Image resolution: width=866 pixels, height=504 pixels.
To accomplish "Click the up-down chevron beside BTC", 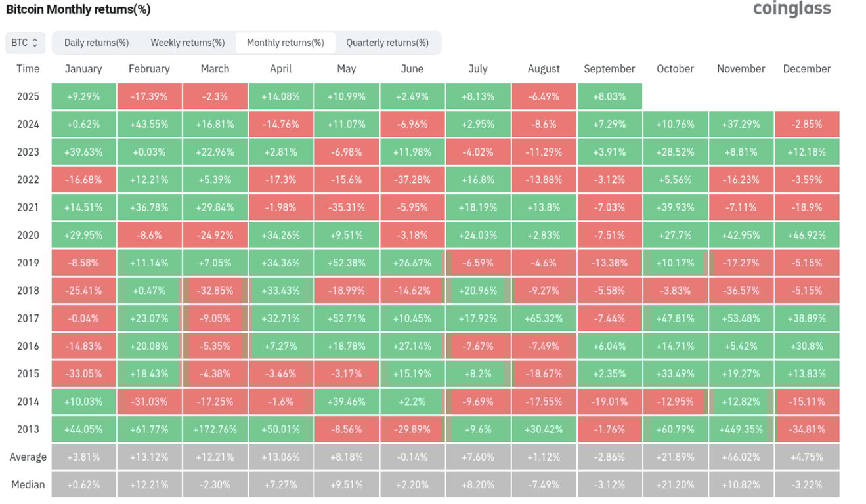I will coord(36,42).
